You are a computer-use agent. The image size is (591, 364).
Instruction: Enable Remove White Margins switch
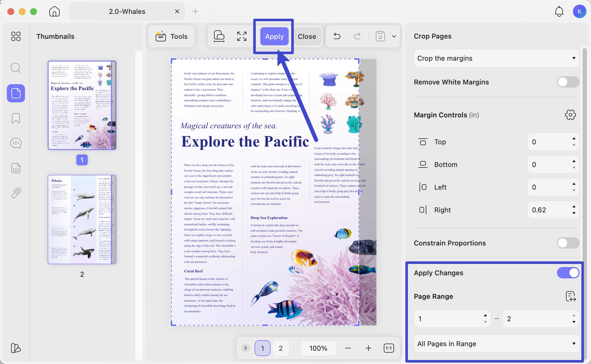click(x=568, y=82)
